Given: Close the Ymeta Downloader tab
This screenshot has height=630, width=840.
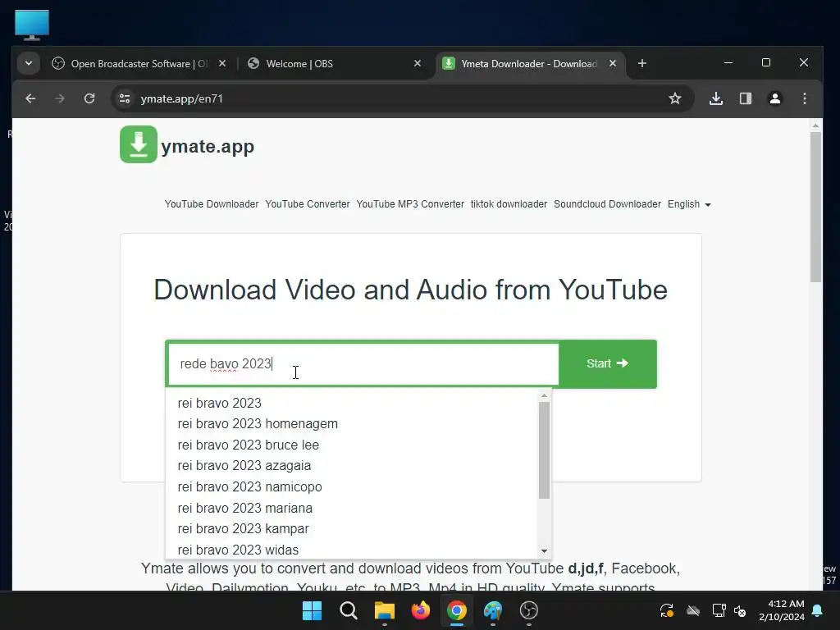Looking at the screenshot, I should tap(613, 63).
